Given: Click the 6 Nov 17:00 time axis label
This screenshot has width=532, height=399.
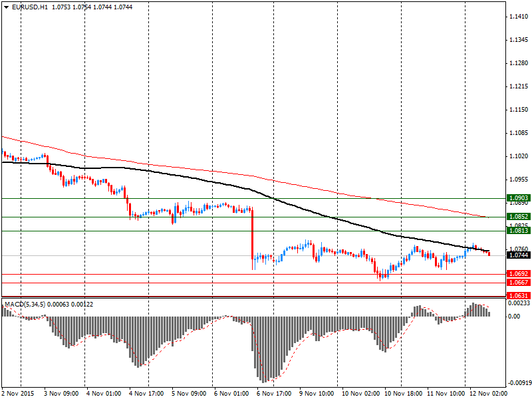Looking at the screenshot, I should [274, 394].
